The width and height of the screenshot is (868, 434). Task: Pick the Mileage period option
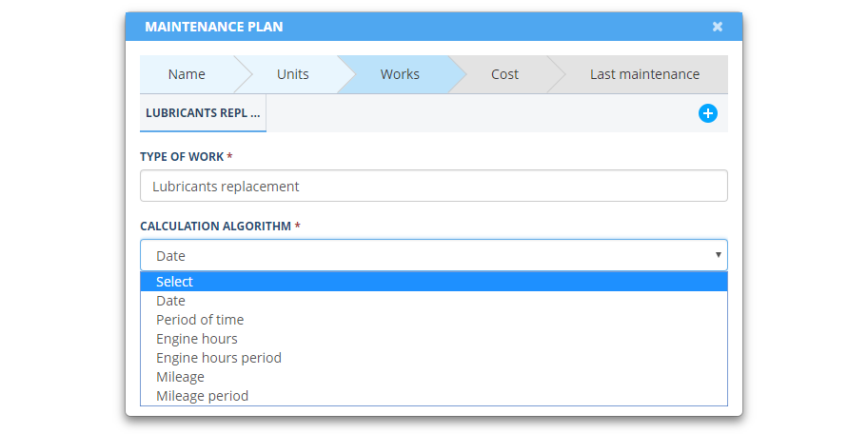point(433,396)
